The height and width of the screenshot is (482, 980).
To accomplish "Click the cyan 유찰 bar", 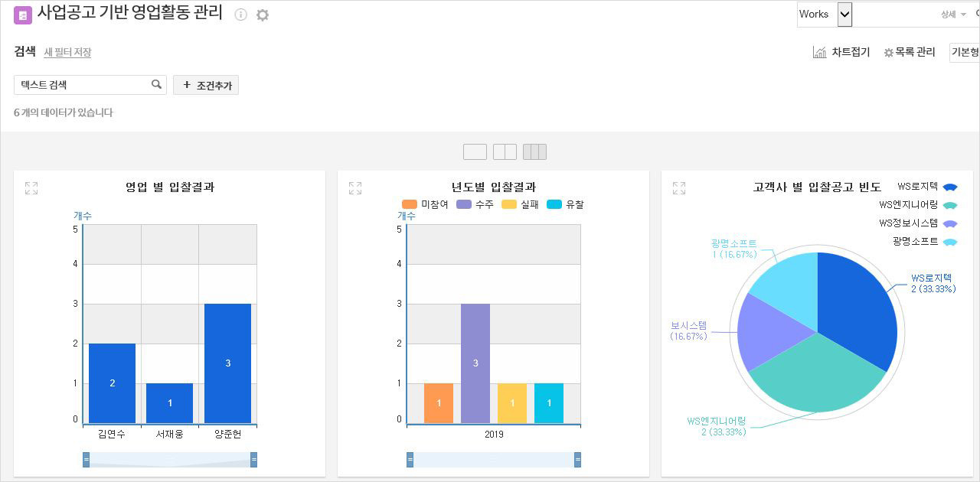I will [x=549, y=403].
